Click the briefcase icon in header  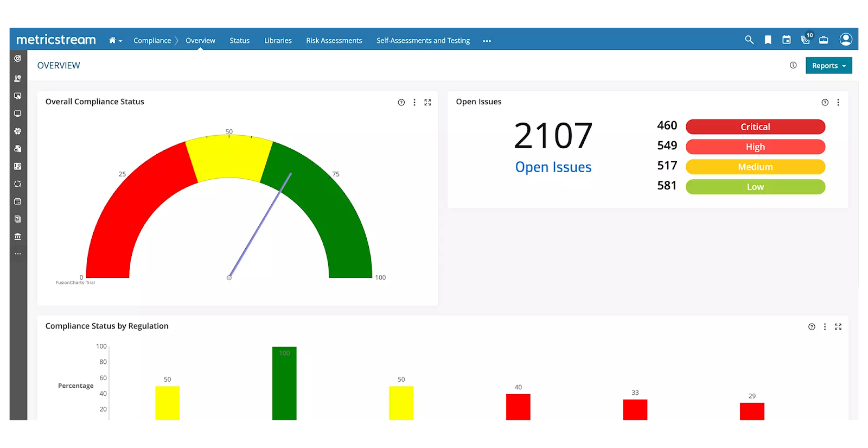coord(824,40)
